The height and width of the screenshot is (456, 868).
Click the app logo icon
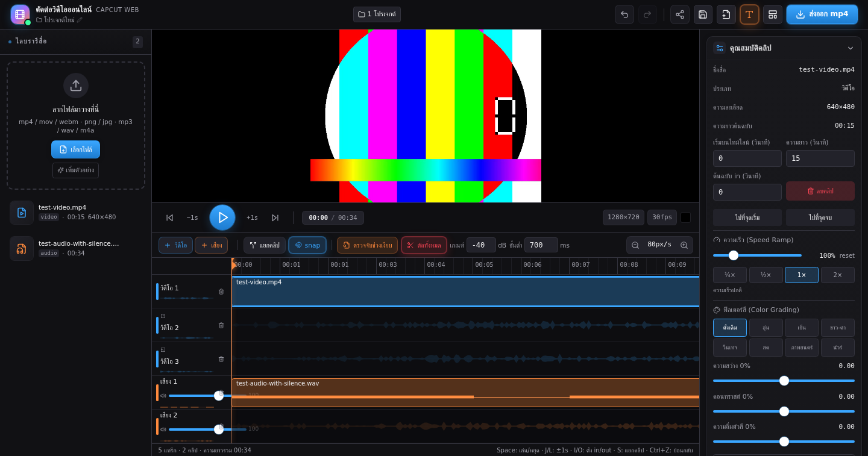click(x=20, y=14)
